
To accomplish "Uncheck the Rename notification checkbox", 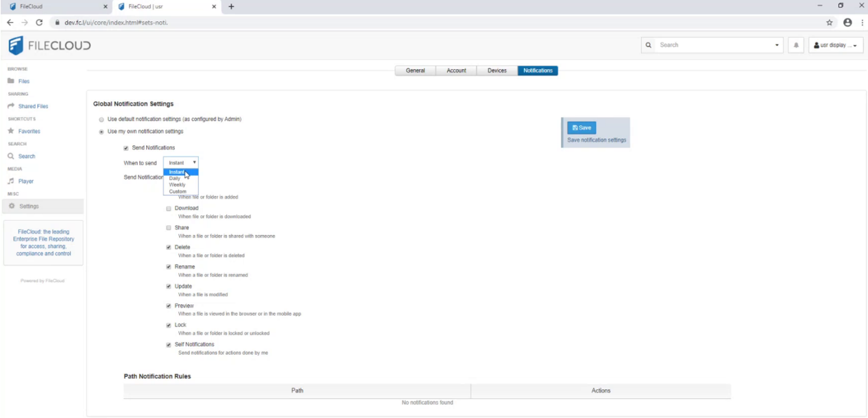I will click(169, 267).
